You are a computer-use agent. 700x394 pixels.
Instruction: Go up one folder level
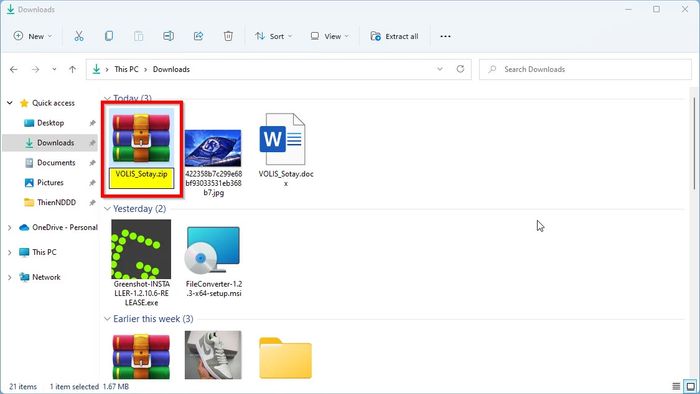72,69
